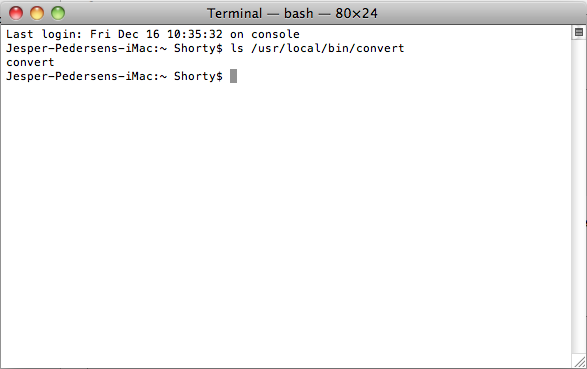
Task: Click the "Last login:" text
Action: click(44, 34)
